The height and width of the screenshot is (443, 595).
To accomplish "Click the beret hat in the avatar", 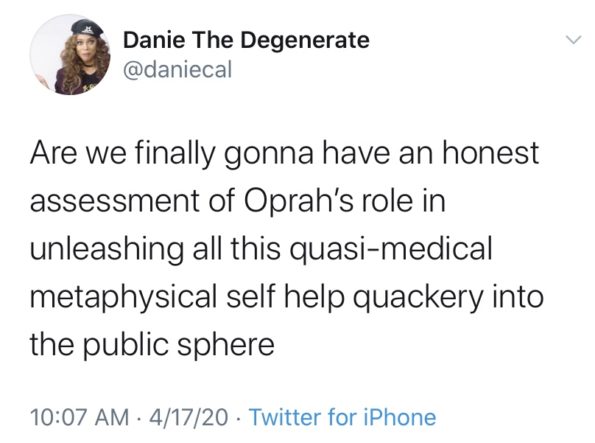I will point(87,28).
